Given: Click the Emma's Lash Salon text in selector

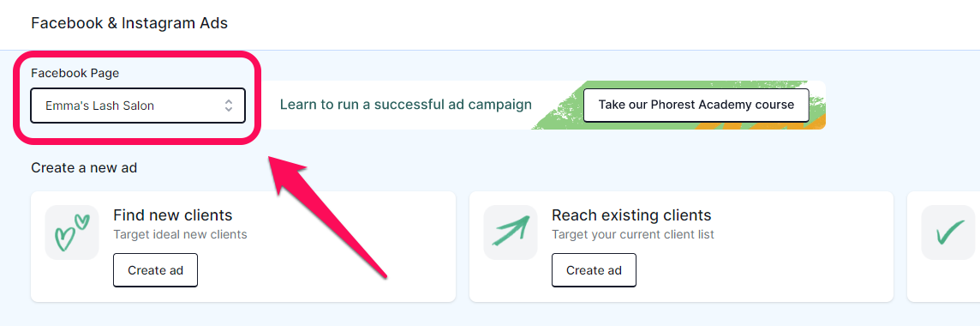Looking at the screenshot, I should coord(100,106).
